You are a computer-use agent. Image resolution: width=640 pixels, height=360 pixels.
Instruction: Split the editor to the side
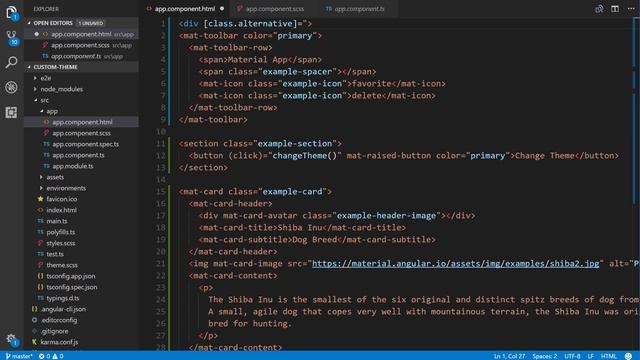pyautogui.click(x=615, y=9)
